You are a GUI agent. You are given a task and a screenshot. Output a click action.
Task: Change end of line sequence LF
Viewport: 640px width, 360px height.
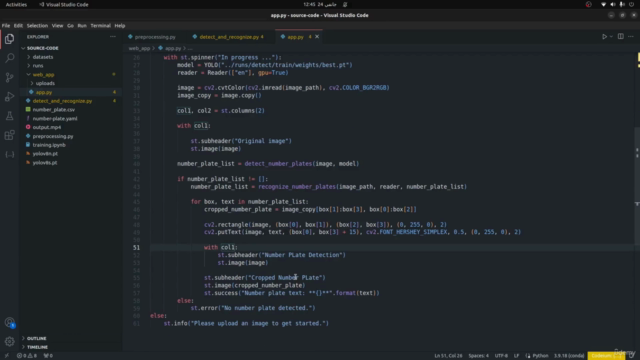coord(516,356)
